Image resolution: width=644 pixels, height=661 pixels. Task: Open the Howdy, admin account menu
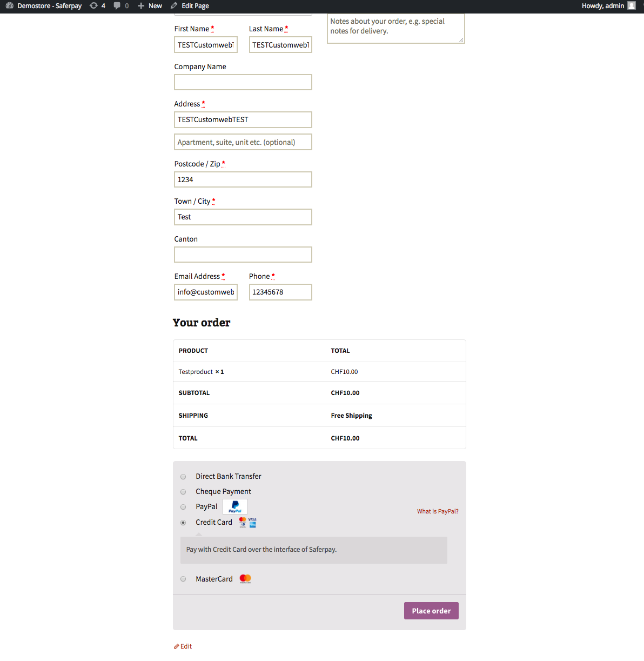[602, 6]
